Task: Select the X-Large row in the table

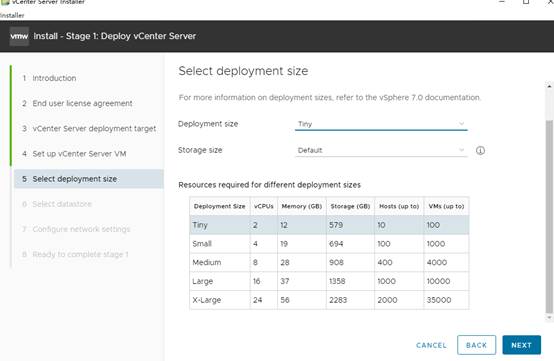Action: pos(329,300)
